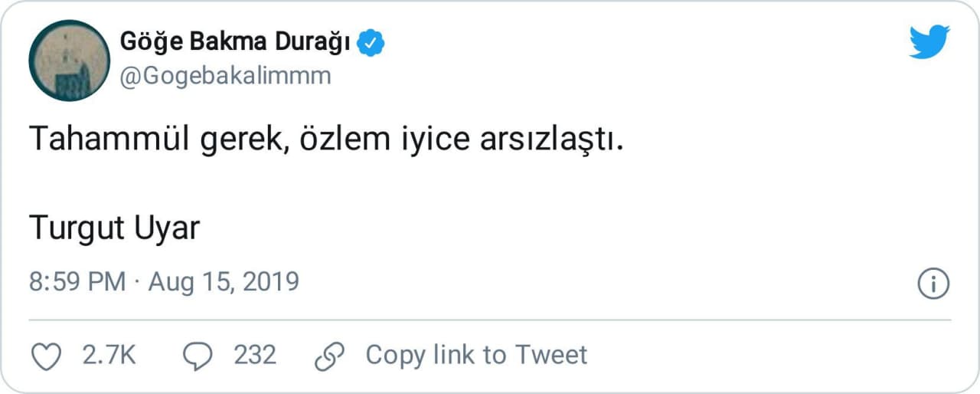This screenshot has height=394, width=980.
Task: Open the Göğe Bakma Durağı profile picture
Action: (x=69, y=61)
